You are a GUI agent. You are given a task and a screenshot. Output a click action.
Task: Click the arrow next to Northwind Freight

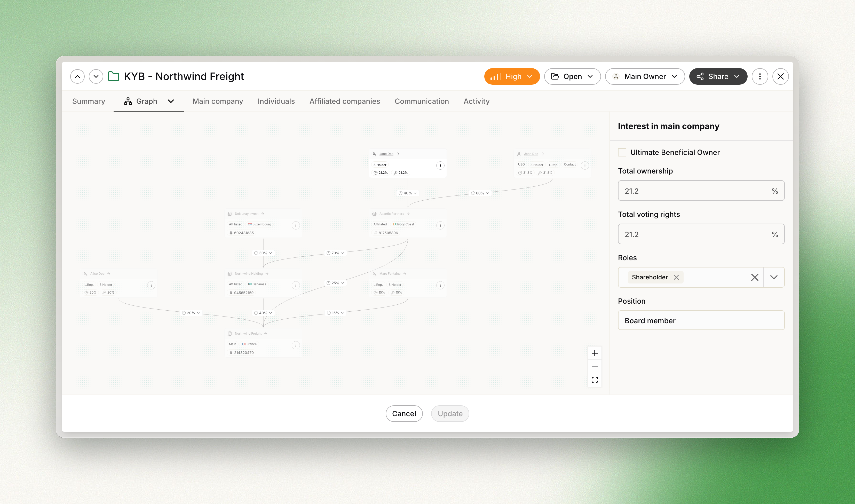click(266, 334)
